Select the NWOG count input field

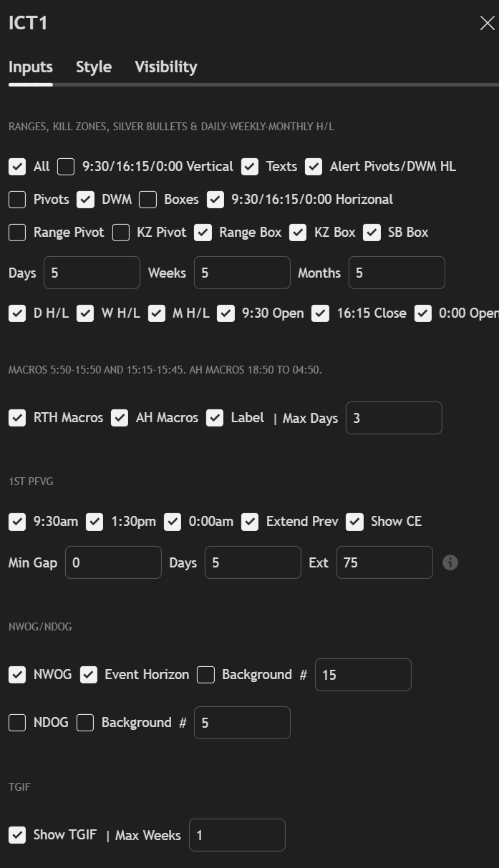click(363, 675)
